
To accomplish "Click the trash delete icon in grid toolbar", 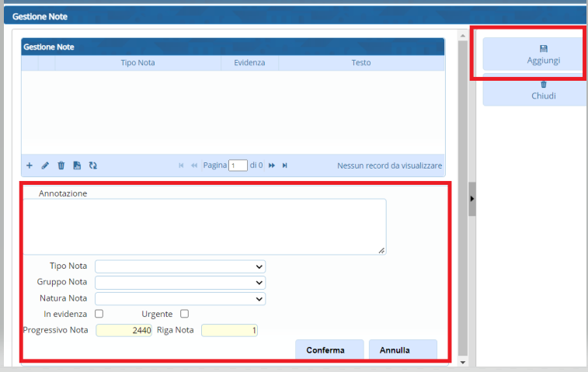I will tap(61, 165).
